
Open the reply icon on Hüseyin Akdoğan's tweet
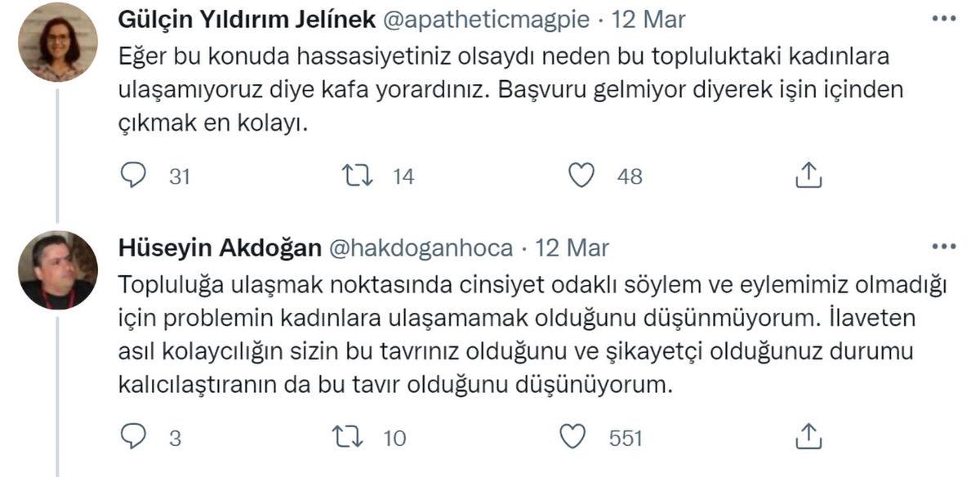133,437
